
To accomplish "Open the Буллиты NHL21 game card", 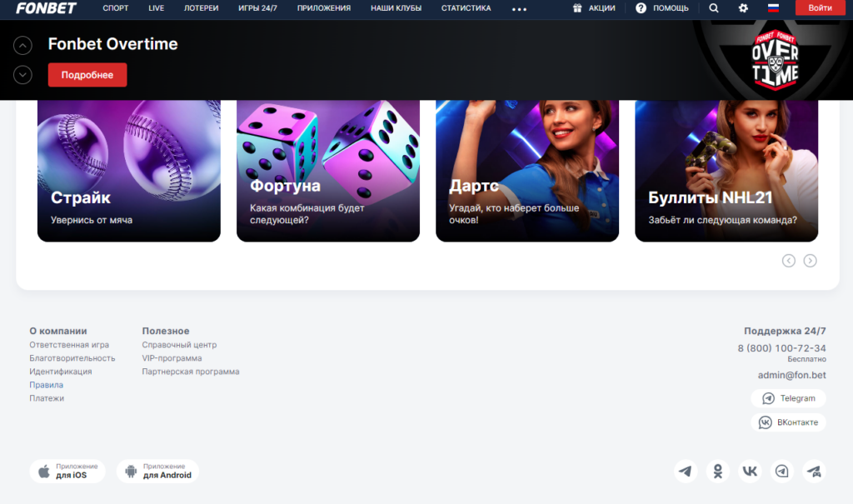I will [726, 171].
